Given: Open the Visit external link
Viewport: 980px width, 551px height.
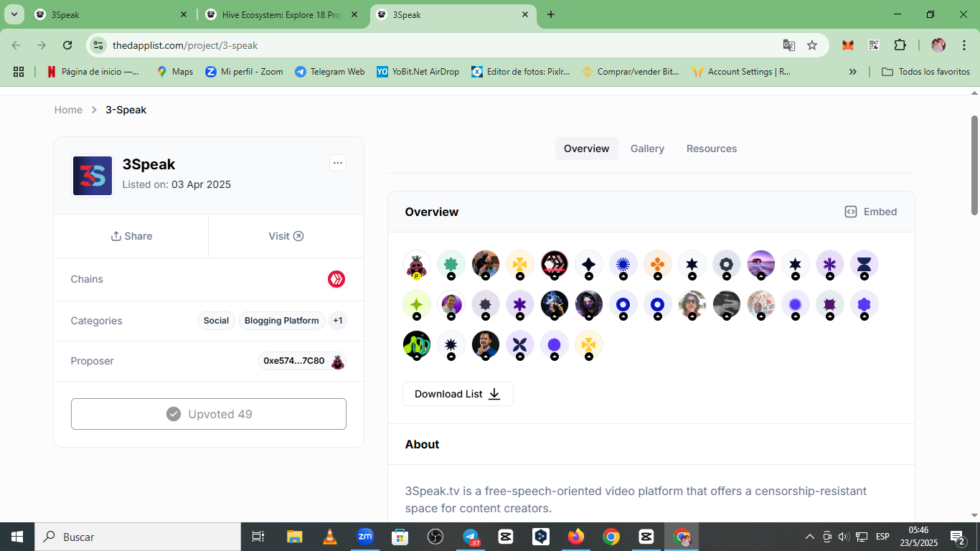Looking at the screenshot, I should (286, 236).
